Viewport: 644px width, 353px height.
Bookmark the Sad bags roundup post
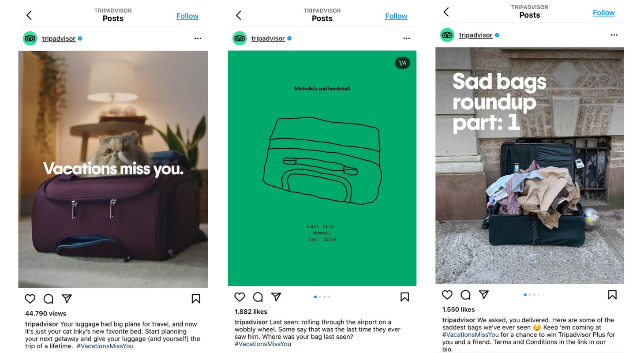tap(612, 295)
